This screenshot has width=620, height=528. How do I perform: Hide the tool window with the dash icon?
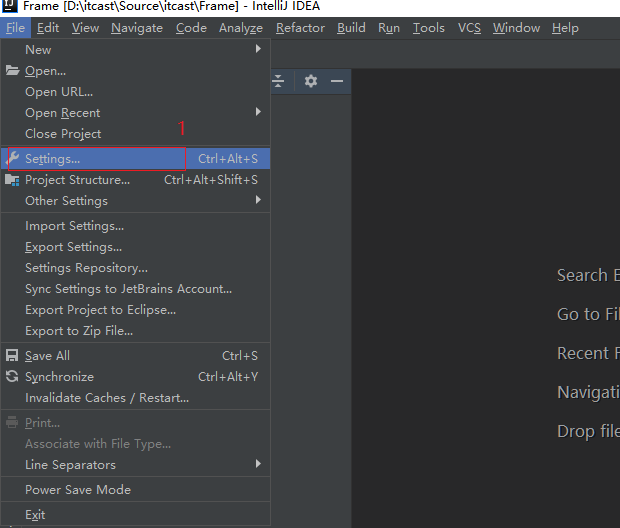click(337, 81)
